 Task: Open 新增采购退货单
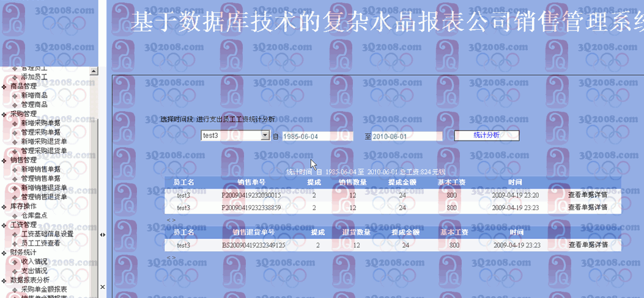pyautogui.click(x=44, y=142)
